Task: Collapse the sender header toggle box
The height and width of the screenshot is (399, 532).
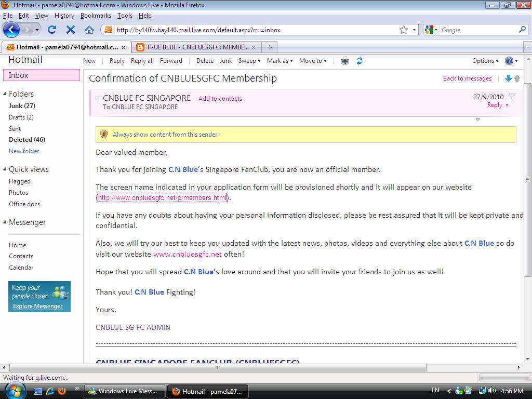Action: coord(97,98)
